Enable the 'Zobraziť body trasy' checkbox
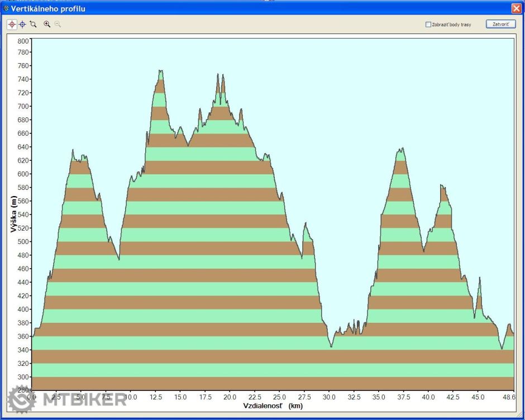 pyautogui.click(x=428, y=25)
